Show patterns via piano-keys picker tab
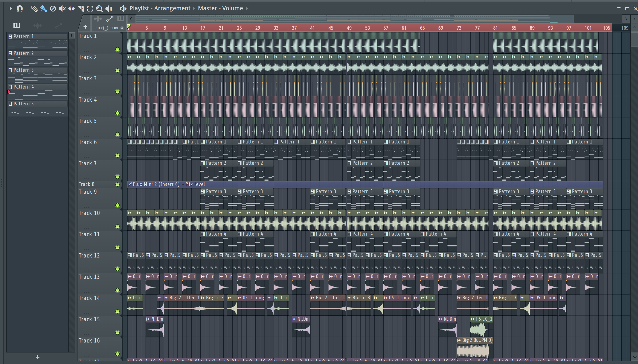The image size is (638, 364). click(17, 25)
